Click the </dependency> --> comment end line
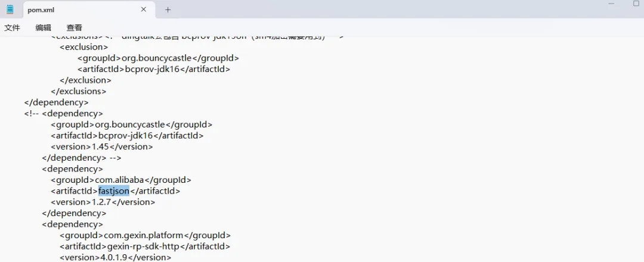The image size is (644, 262). point(82,157)
